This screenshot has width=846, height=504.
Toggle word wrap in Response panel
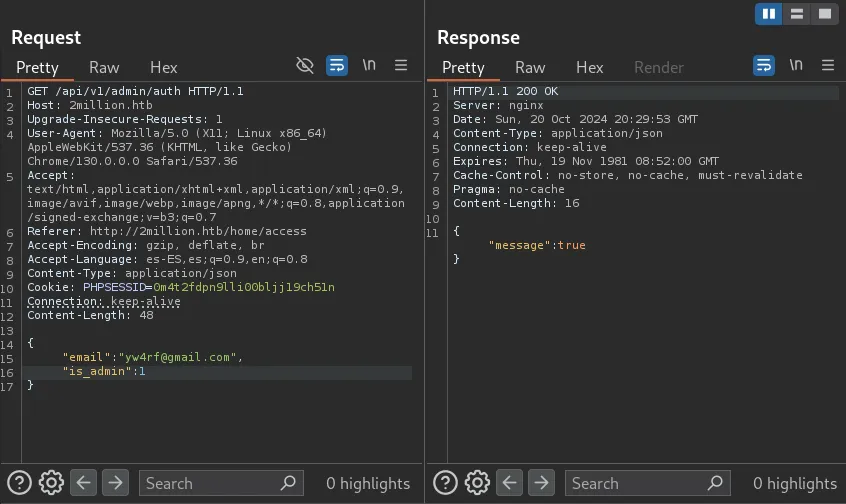(764, 66)
